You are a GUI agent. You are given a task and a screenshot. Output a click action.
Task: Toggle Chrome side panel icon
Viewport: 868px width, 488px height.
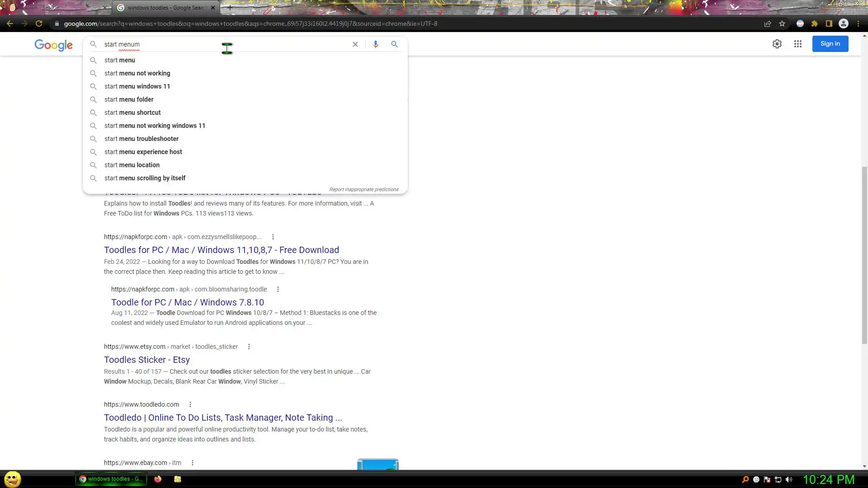829,24
